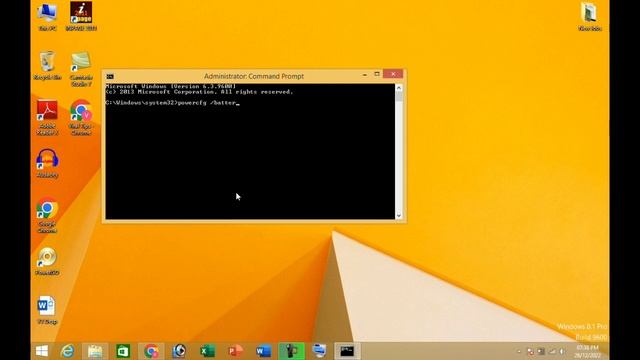Screen dimensions: 640x360
Task: Switch to Command Prompt taskbar button
Action: [x=347, y=351]
